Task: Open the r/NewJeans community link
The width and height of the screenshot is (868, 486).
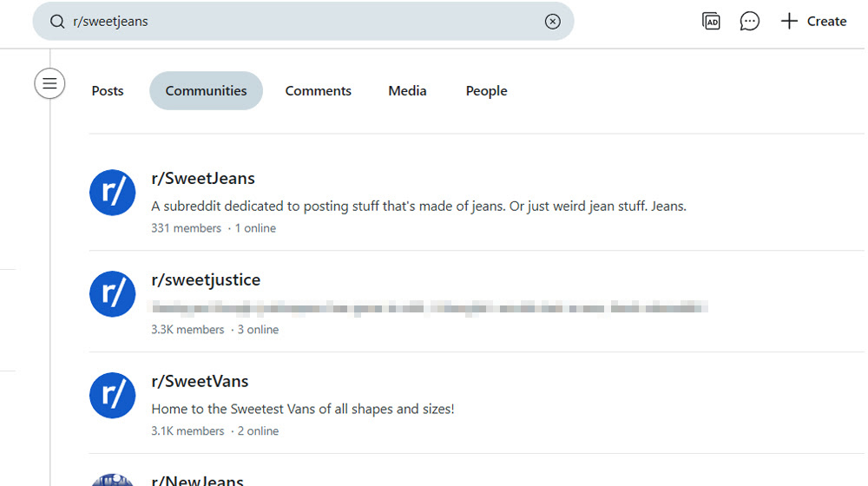Action: point(197,481)
